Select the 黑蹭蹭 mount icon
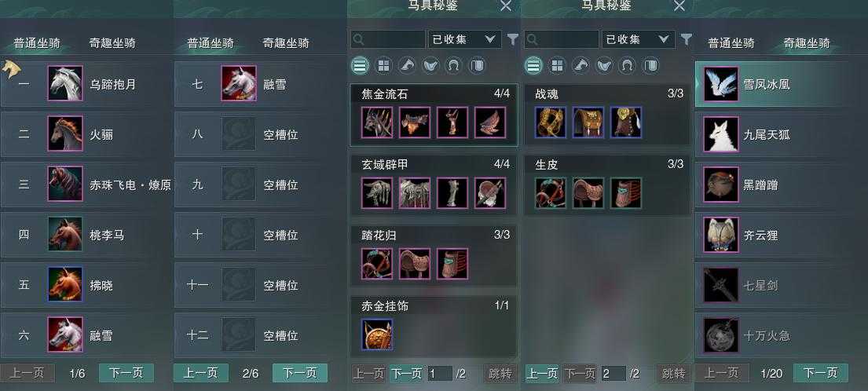This screenshot has width=868, height=391. coord(721,185)
